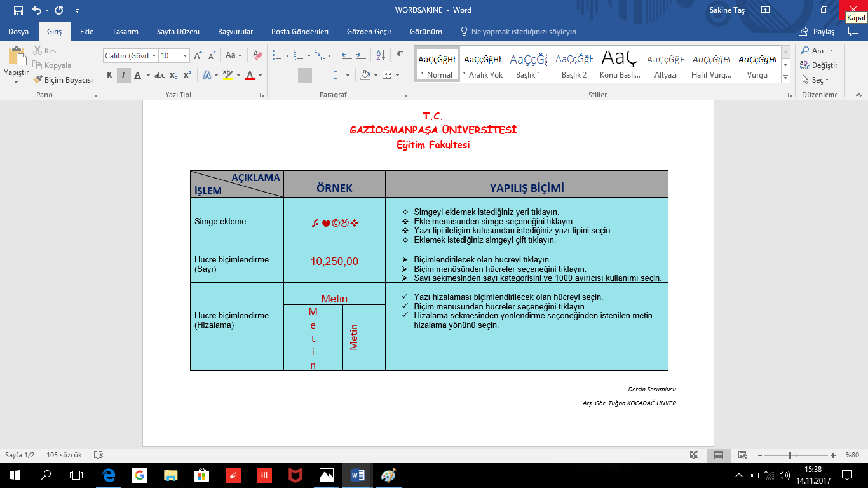Apply the Altyazı style
868x488 pixels.
[665, 65]
